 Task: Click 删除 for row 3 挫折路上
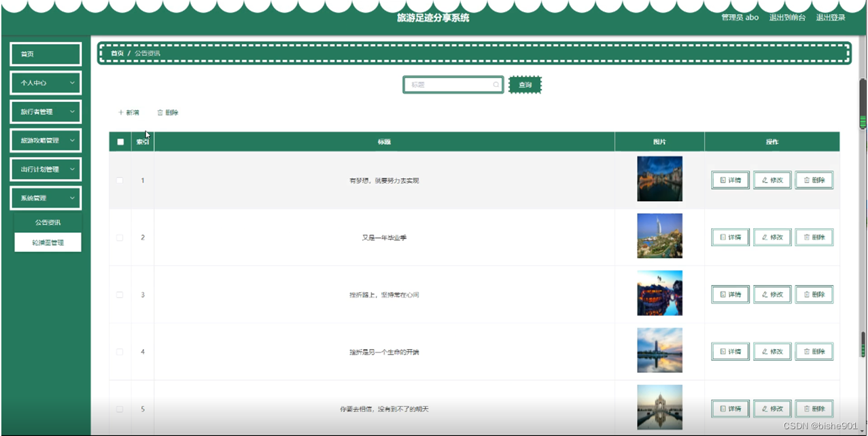click(814, 294)
